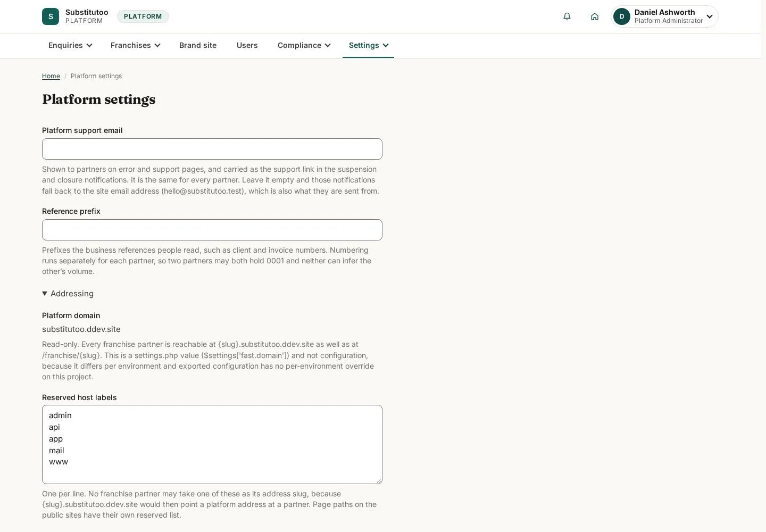
Task: Open the Franchises menu
Action: point(135,45)
